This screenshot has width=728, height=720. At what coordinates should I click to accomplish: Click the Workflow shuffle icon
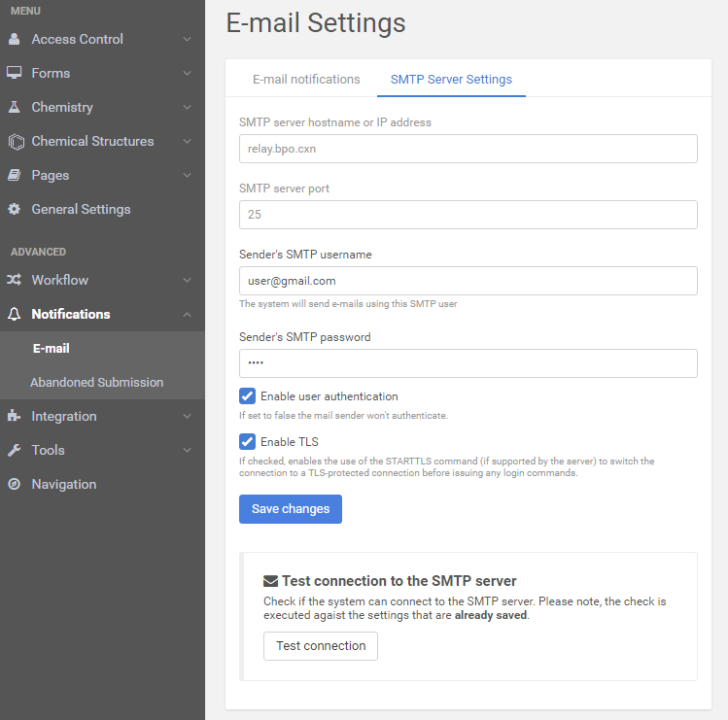[x=15, y=281]
